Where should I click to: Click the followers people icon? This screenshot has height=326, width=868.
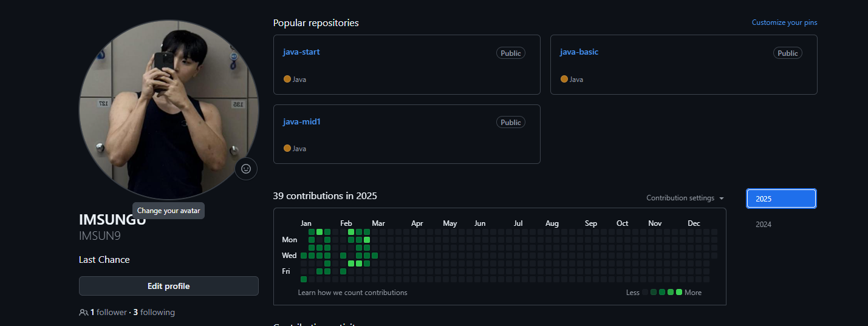pyautogui.click(x=84, y=313)
